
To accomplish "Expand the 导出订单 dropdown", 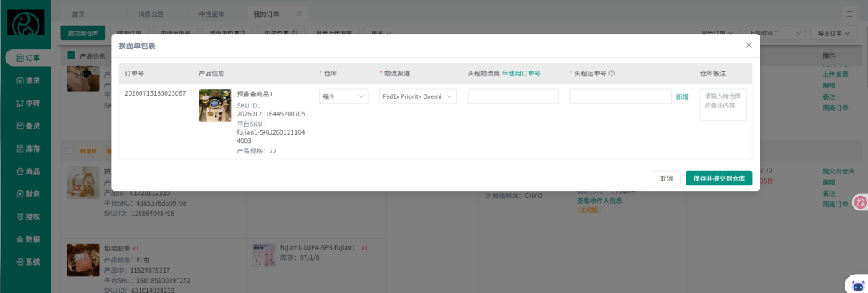I will [x=833, y=33].
